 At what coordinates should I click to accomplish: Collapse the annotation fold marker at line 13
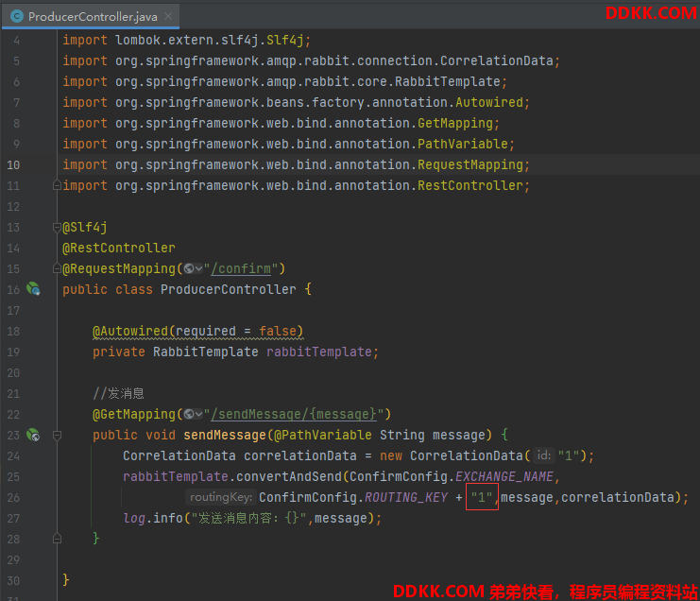tap(57, 228)
